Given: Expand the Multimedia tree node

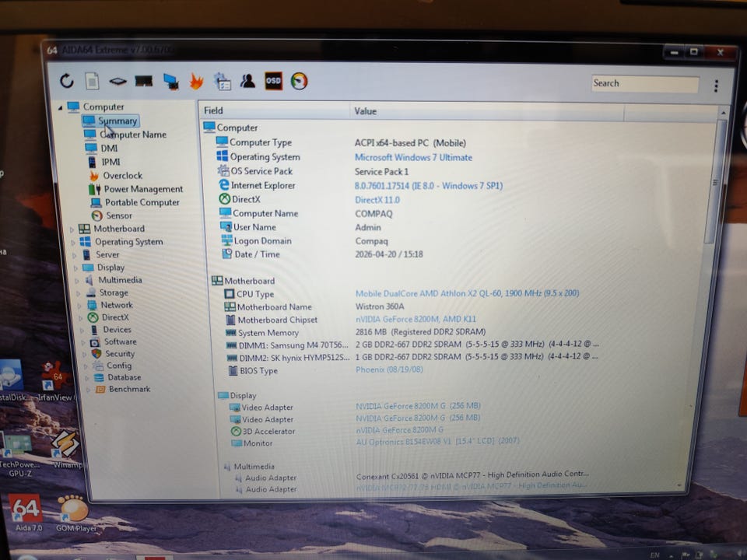Looking at the screenshot, I should [77, 281].
